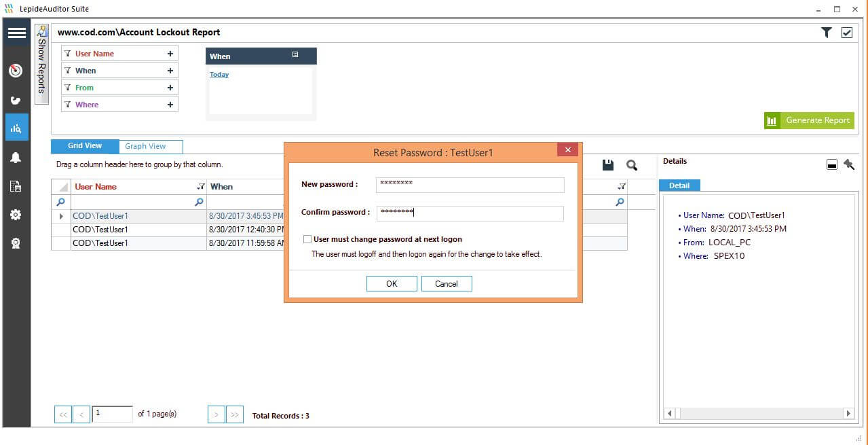This screenshot has width=868, height=445.
Task: Click the filter icon in User Name column header
Action: (x=200, y=187)
